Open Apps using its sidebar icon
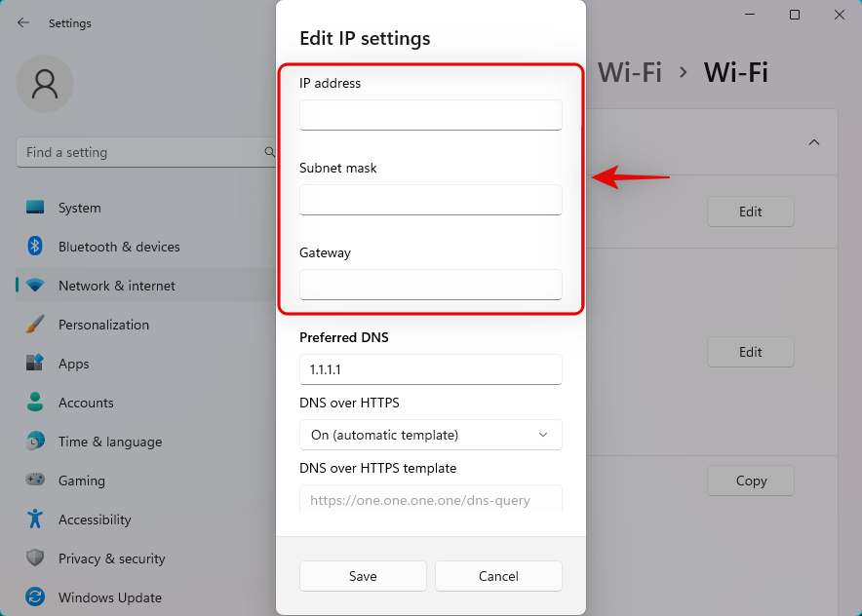 [35, 364]
